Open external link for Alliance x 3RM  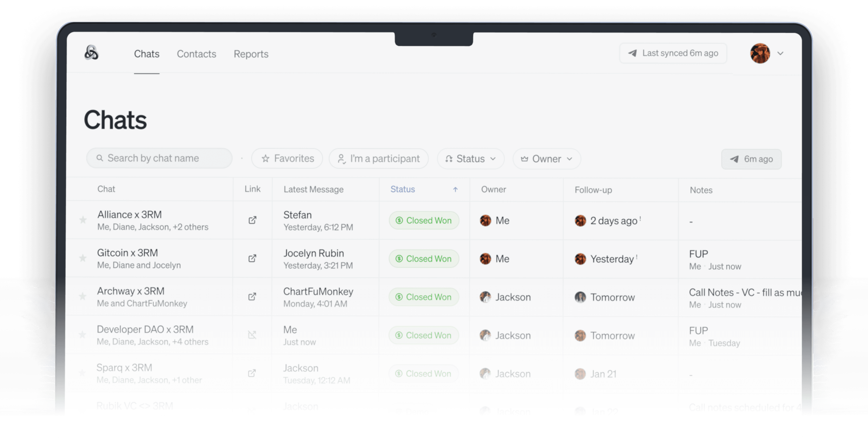click(252, 220)
